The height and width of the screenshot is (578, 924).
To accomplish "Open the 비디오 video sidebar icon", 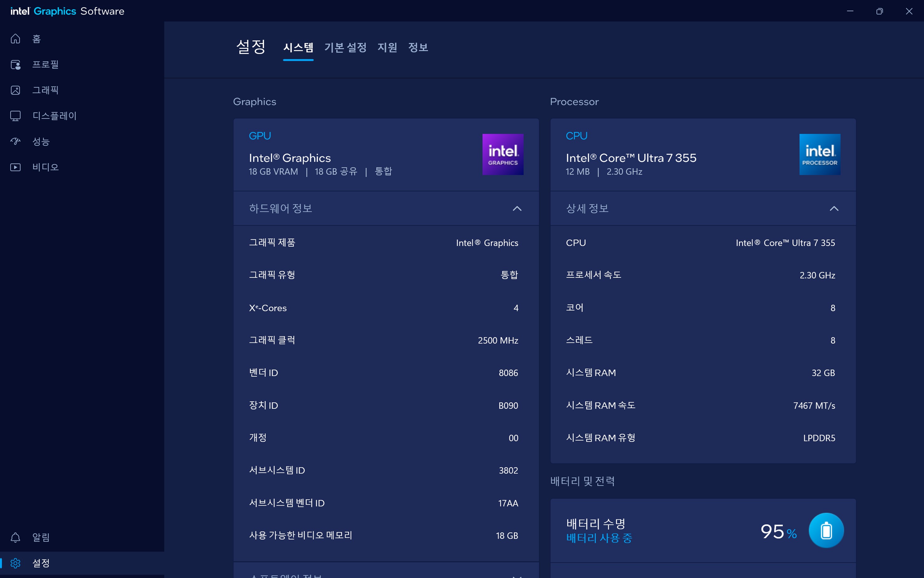I will 15,167.
